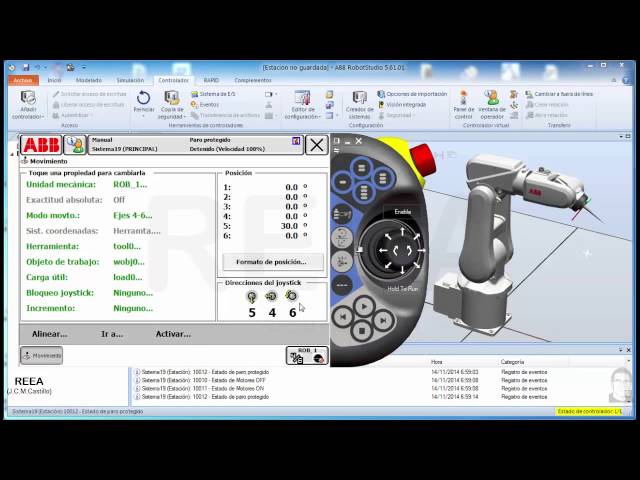Click pendant step forward button
This screenshot has width=640, height=480.
383,320
